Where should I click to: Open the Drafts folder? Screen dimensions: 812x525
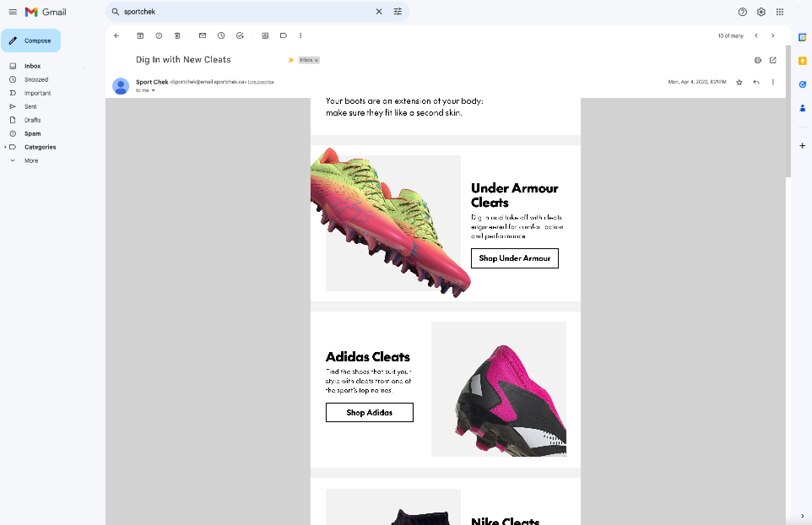click(x=32, y=120)
